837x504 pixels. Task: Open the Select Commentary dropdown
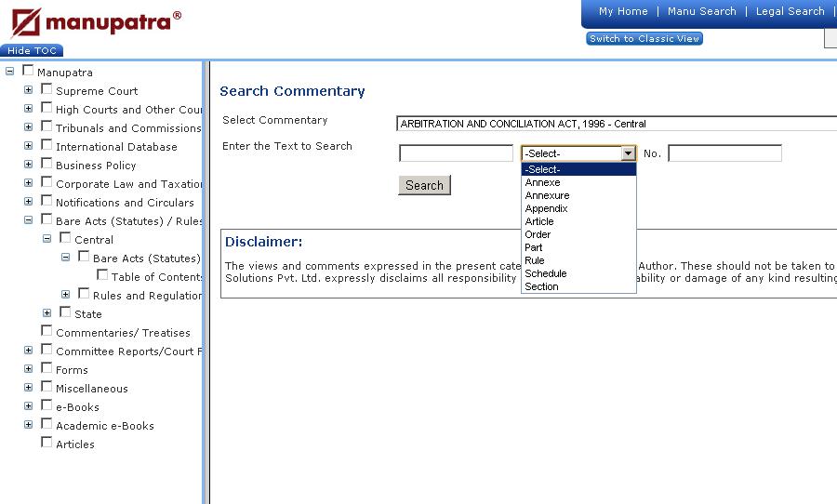tap(617, 124)
